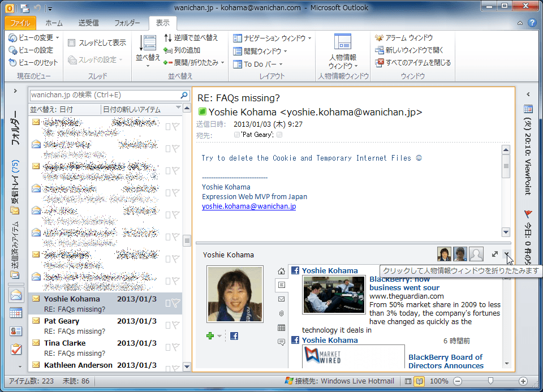This screenshot has height=392, width=543.
Task: Select Yoshie Kohama message in list
Action: coord(105,304)
